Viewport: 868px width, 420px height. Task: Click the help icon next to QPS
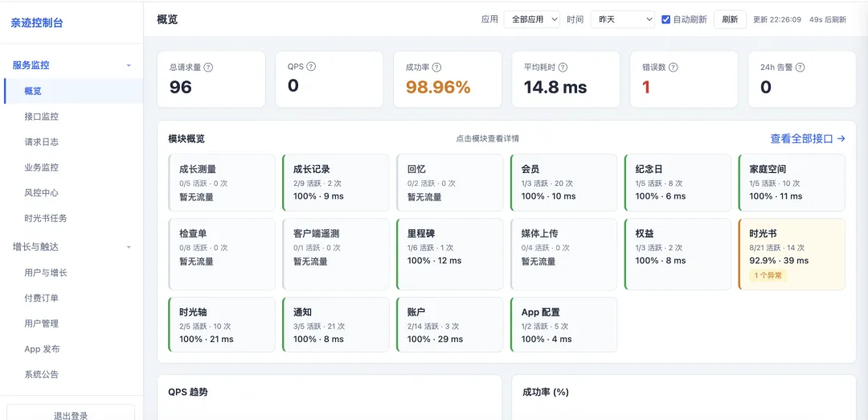(311, 67)
